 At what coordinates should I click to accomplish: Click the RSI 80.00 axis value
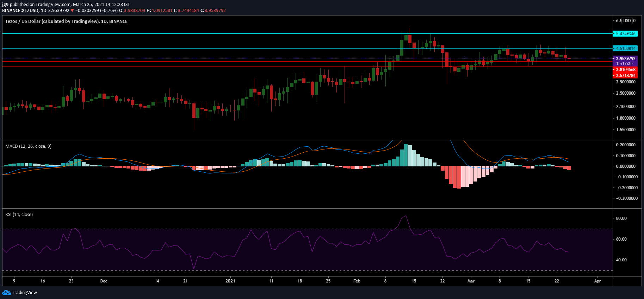point(621,218)
